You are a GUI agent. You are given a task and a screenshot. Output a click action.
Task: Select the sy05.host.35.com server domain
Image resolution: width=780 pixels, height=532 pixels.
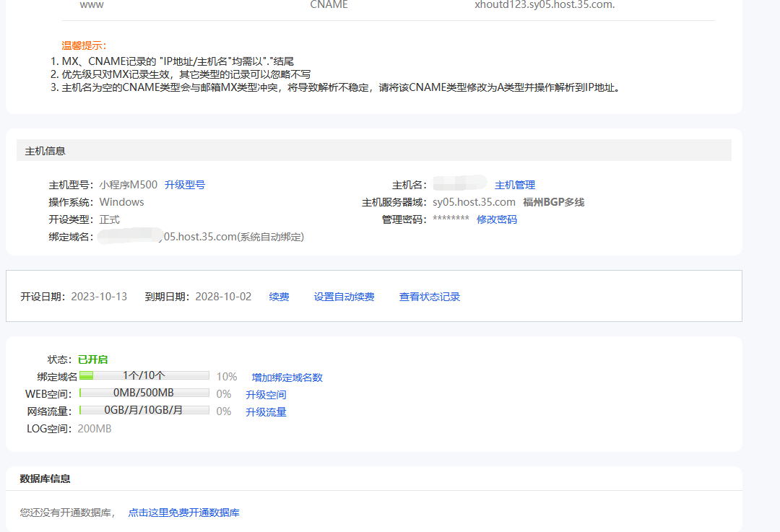[x=474, y=202]
